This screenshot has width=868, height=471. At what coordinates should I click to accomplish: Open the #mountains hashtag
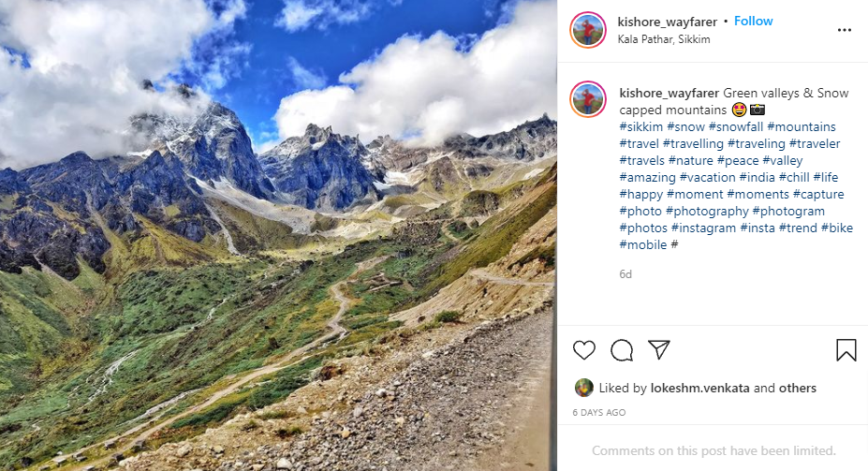click(x=802, y=126)
